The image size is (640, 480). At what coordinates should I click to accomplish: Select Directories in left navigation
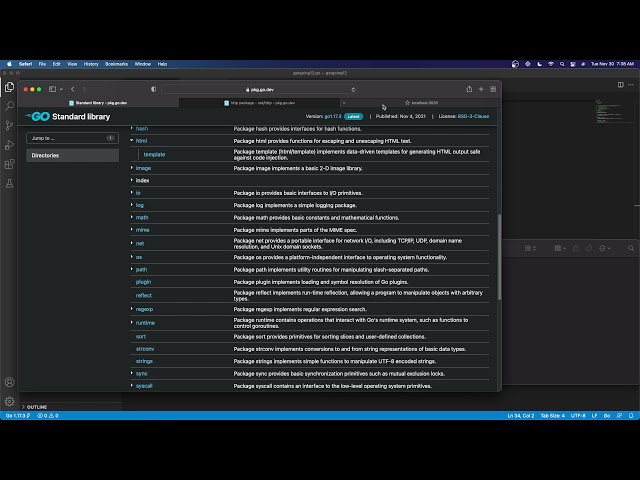point(73,156)
